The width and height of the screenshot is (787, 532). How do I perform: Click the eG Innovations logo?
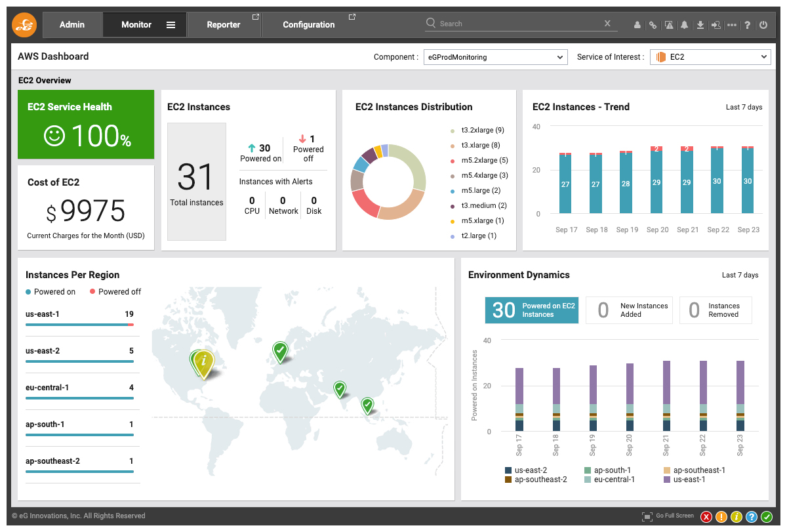click(24, 25)
